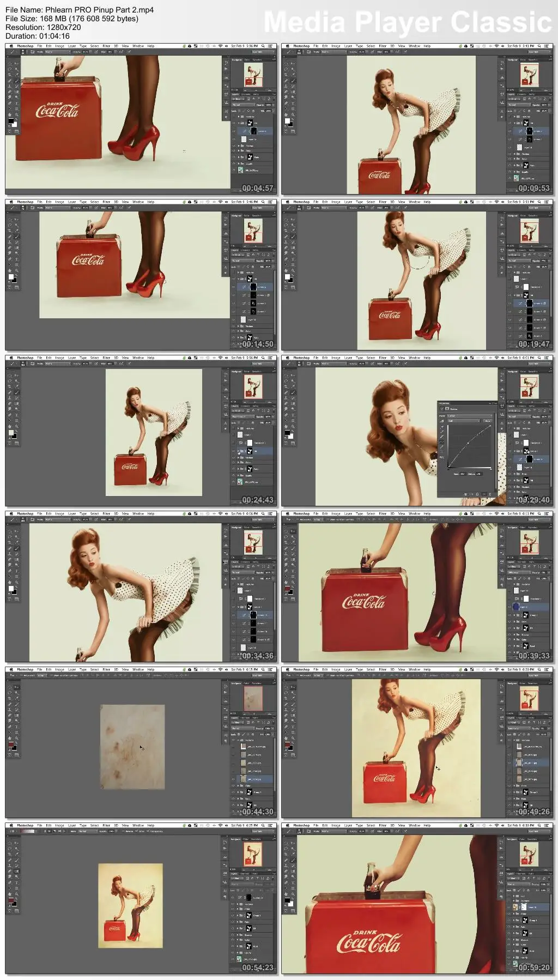
Task: Hide bottom image layer in the 00:04:57 frame
Action: tap(234, 170)
